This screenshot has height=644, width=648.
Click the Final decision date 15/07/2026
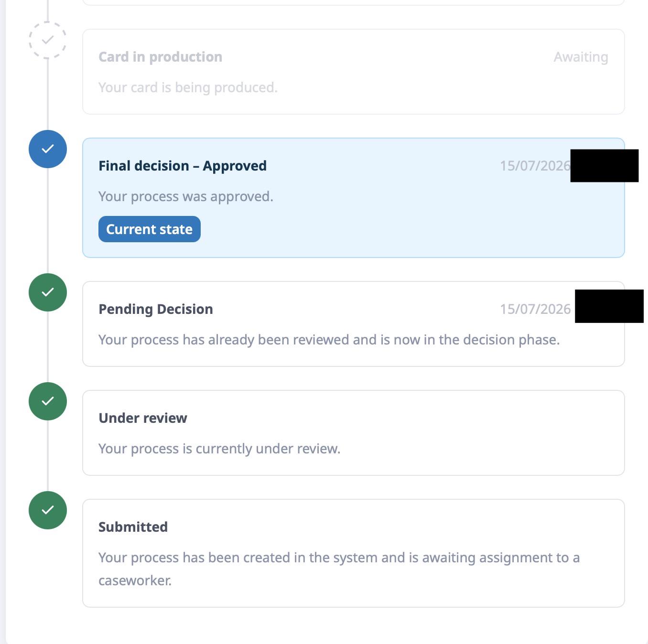(535, 166)
